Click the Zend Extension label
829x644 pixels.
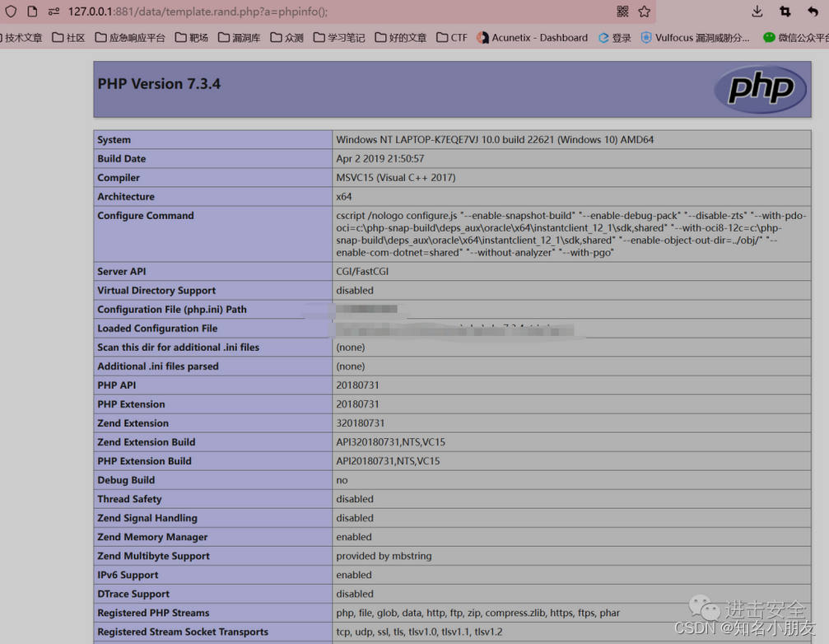[133, 423]
